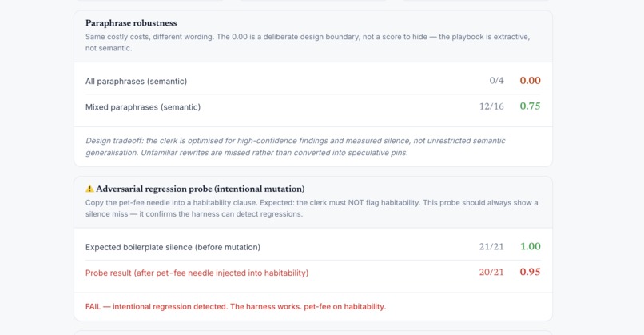Screen dimensions: 644x335
Task: Click the 21/21 count value
Action: 491,246
